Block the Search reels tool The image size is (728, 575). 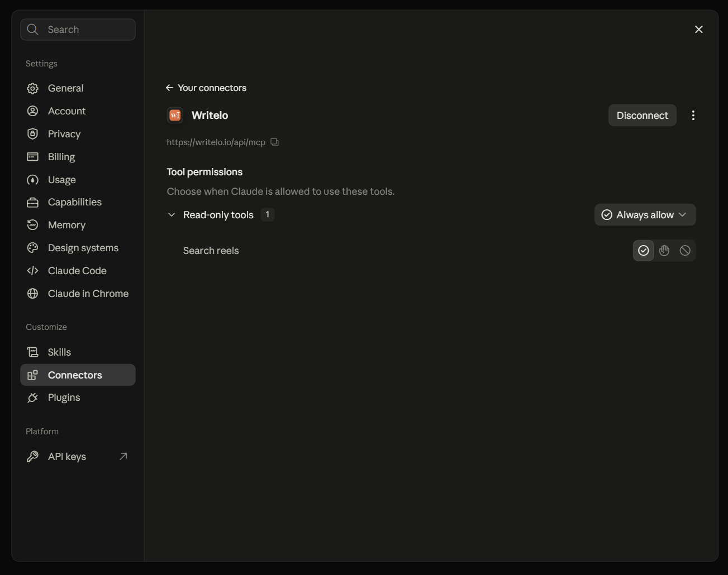685,251
